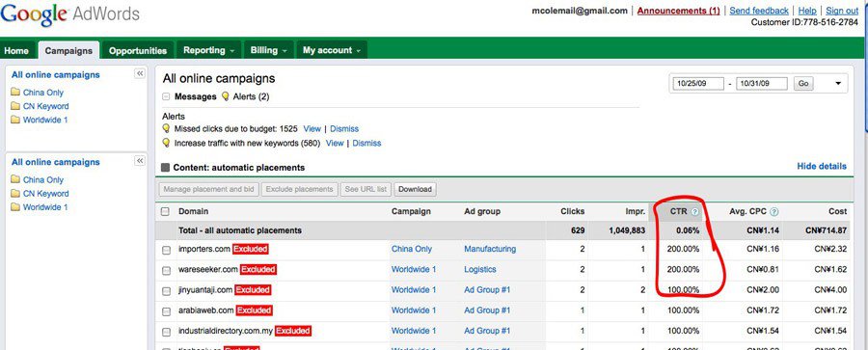Check the importers.com row checkbox
This screenshot has width=868, height=350.
(x=166, y=250)
